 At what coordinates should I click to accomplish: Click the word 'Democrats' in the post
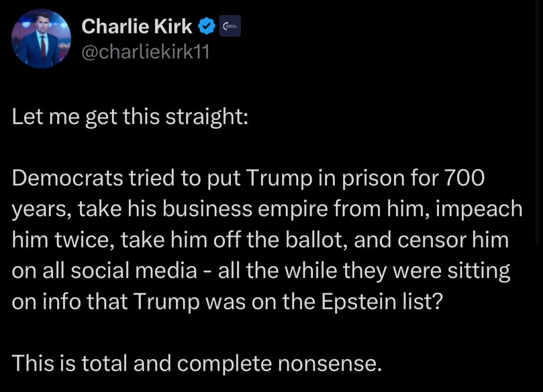[67, 178]
